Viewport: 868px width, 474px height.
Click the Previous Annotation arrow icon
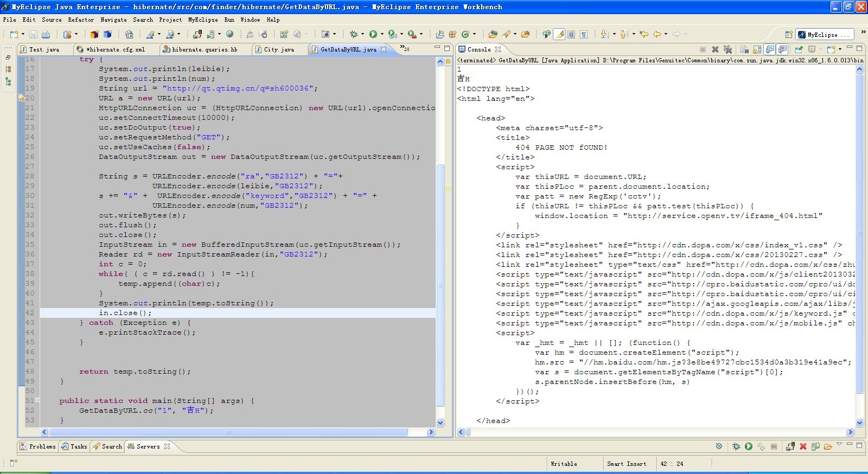624,34
